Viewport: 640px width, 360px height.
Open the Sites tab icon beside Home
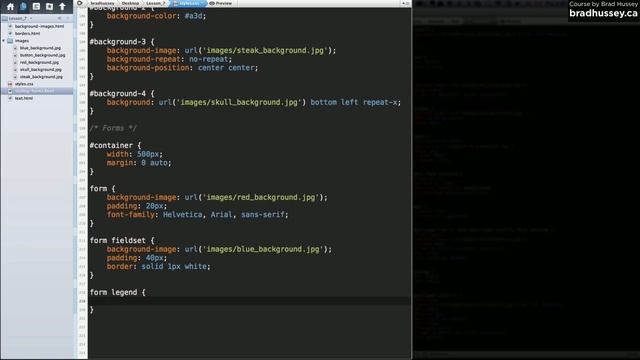(x=23, y=7)
